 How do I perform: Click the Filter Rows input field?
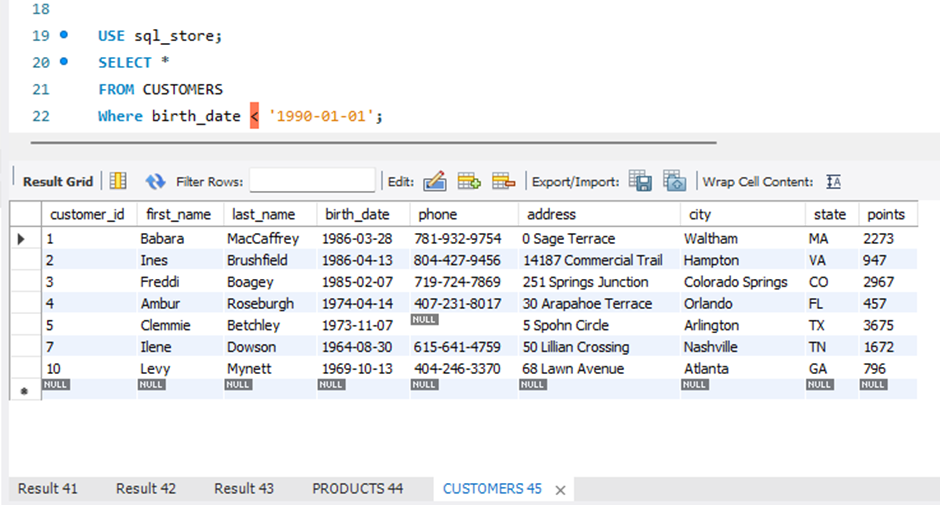(312, 181)
